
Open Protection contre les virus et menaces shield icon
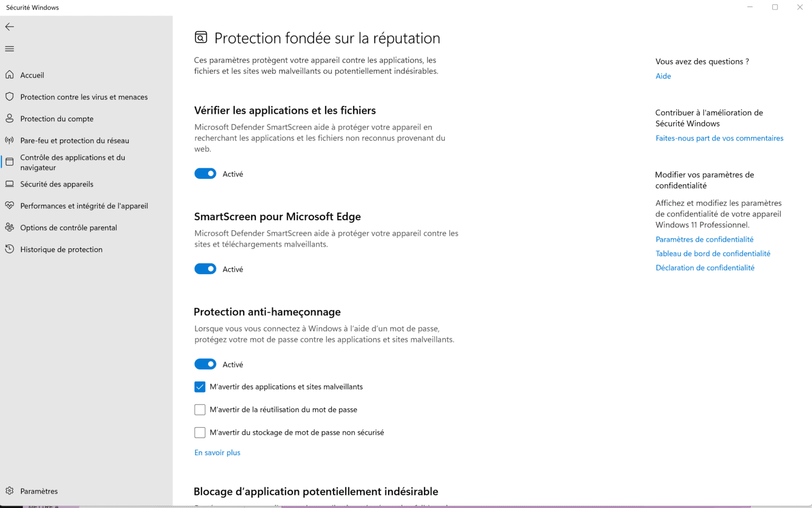click(x=10, y=97)
